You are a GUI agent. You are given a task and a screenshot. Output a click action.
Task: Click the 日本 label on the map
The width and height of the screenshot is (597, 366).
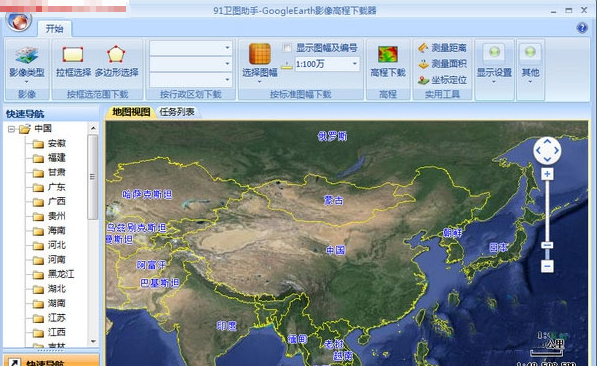[x=498, y=248]
